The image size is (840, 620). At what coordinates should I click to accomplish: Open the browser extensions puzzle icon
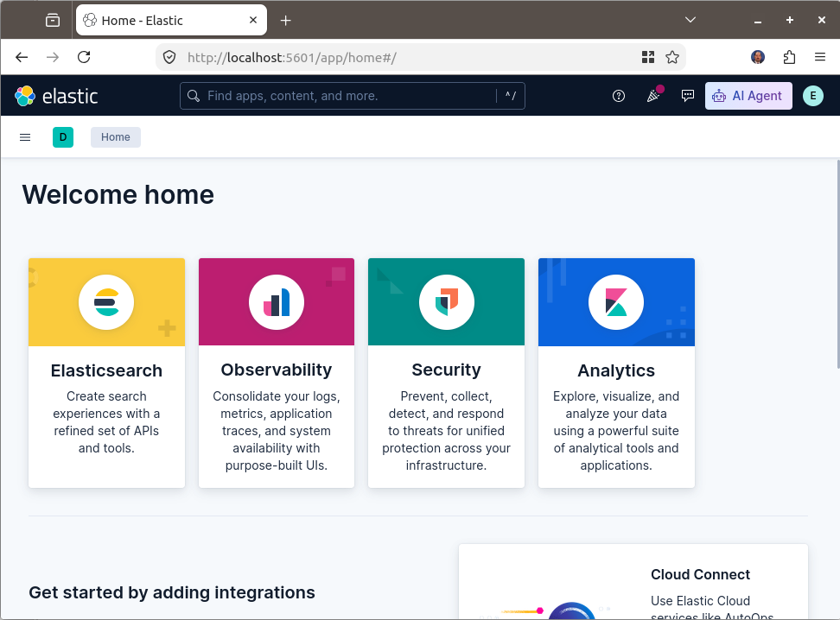click(789, 57)
